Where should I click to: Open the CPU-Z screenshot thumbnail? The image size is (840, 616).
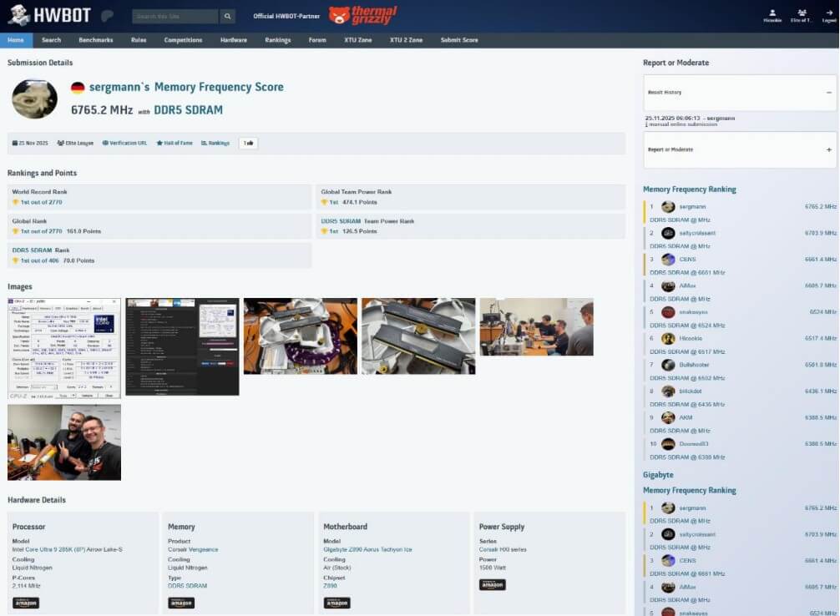pyautogui.click(x=64, y=348)
